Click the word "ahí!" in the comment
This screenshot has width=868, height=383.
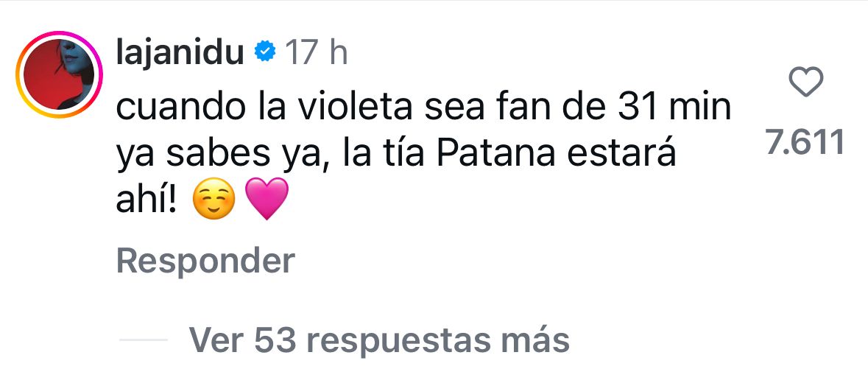[x=147, y=200]
